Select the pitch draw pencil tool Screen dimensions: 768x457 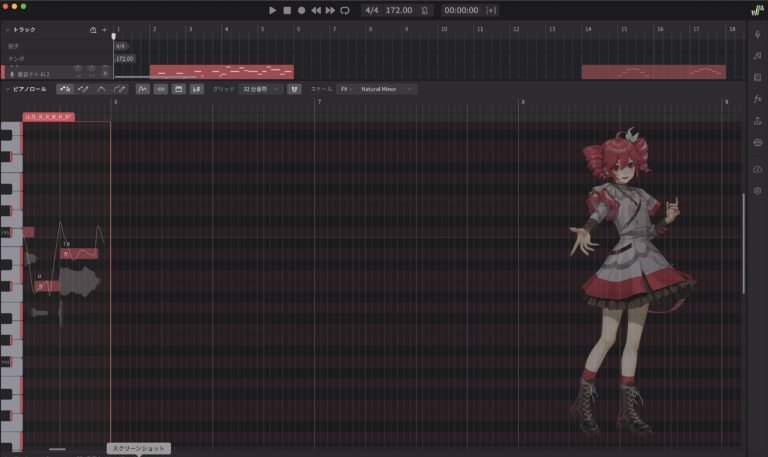pos(119,89)
